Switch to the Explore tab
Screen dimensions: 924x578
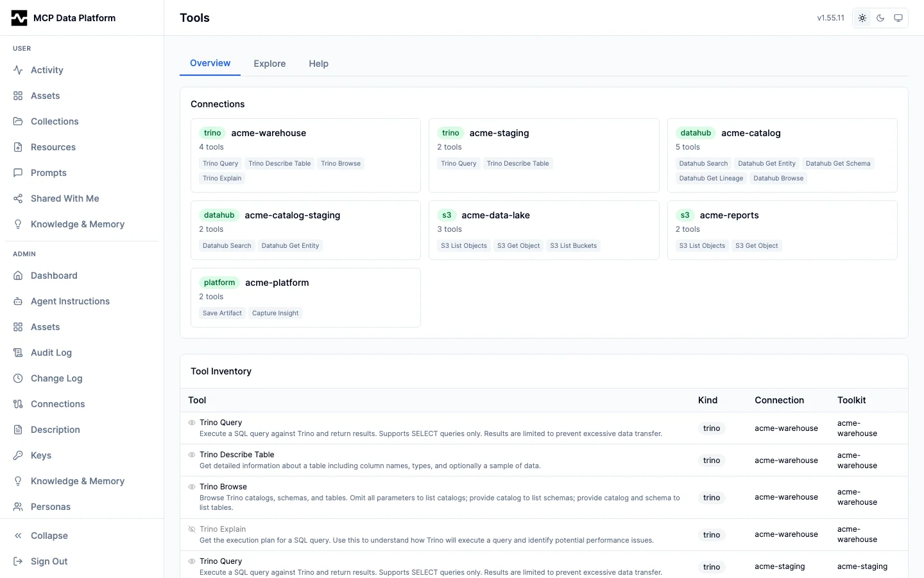pyautogui.click(x=269, y=64)
